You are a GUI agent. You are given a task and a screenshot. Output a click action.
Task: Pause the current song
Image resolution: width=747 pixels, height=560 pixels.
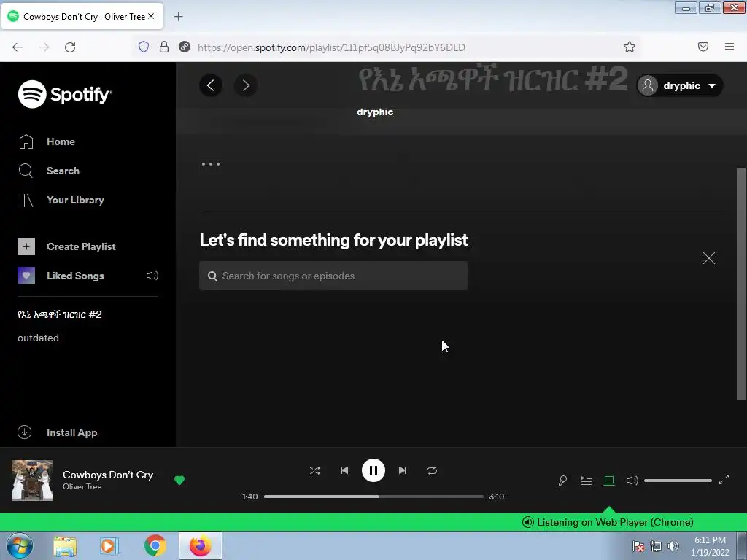click(x=373, y=470)
